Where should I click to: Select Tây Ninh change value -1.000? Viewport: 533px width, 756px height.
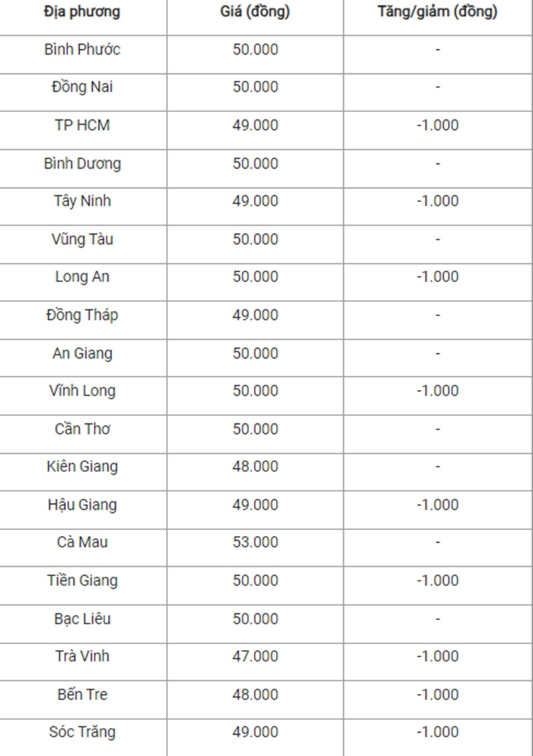pos(438,201)
